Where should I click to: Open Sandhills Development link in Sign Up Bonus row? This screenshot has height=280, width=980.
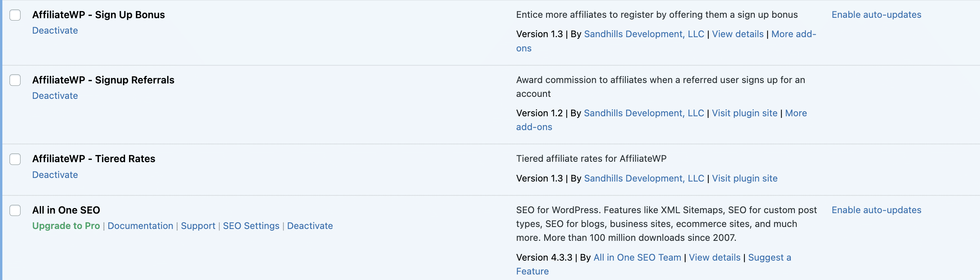coord(644,34)
